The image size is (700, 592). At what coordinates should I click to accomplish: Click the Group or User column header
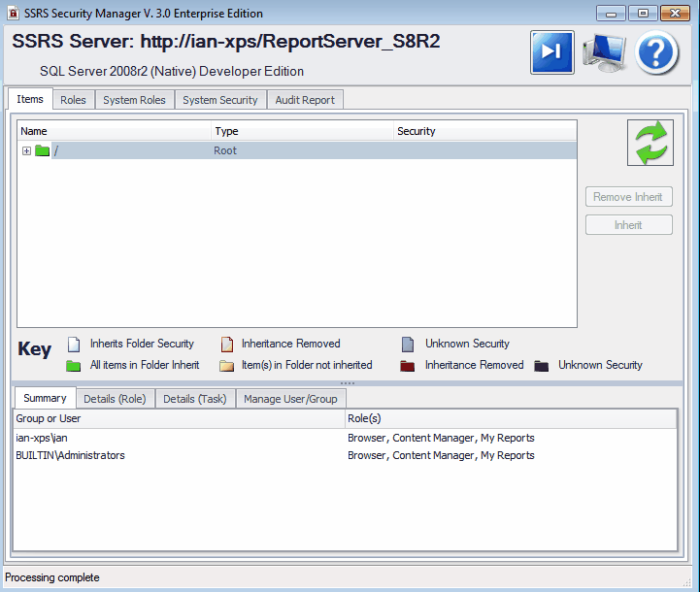tap(180, 418)
